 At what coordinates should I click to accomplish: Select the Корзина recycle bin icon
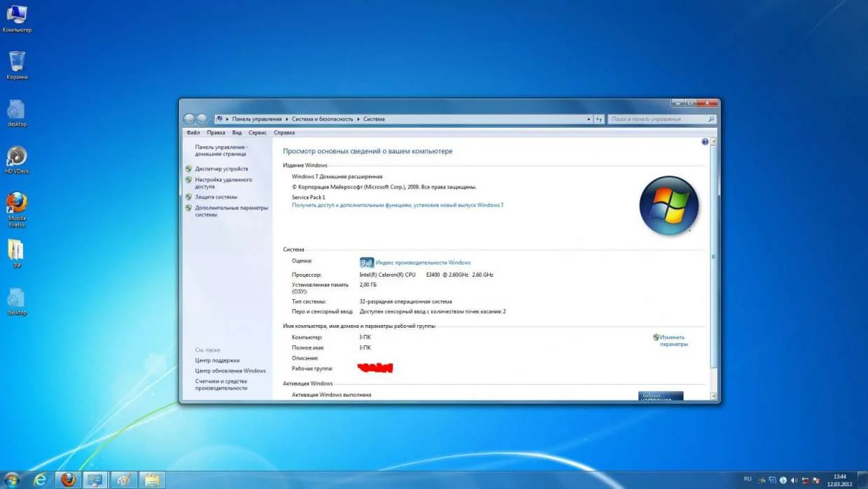pyautogui.click(x=17, y=65)
